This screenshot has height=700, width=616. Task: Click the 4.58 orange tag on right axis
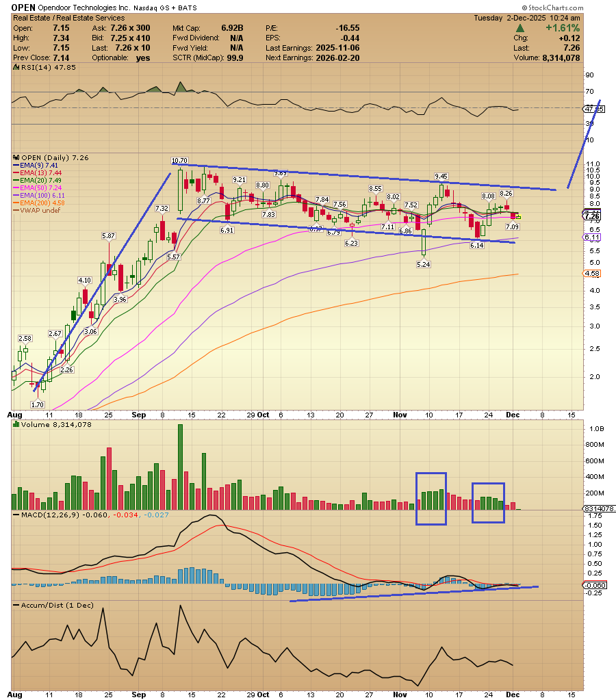click(x=592, y=273)
